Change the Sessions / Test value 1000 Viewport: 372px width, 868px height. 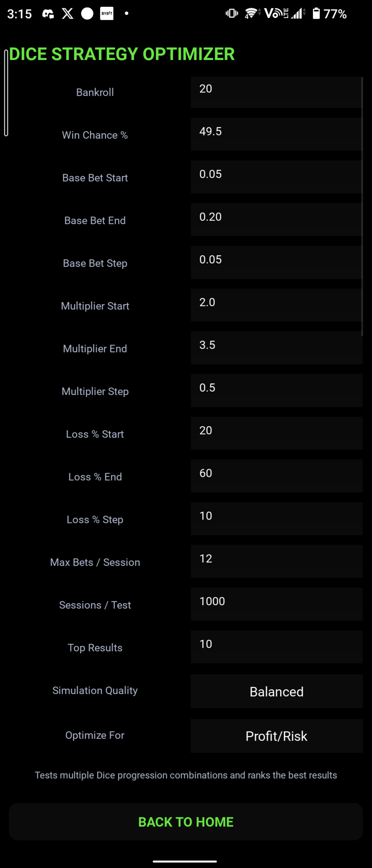[x=276, y=604]
